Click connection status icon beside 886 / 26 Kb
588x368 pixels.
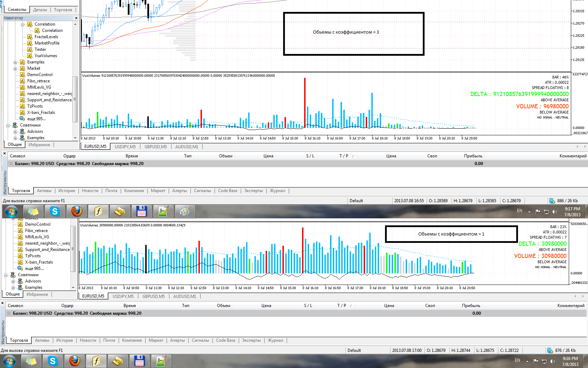[x=552, y=201]
